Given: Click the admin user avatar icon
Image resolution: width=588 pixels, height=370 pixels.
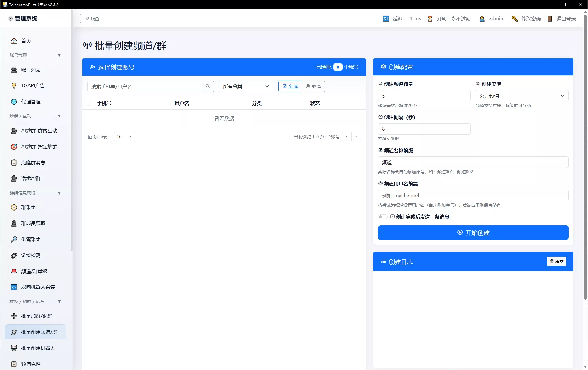Looking at the screenshot, I should pyautogui.click(x=482, y=19).
